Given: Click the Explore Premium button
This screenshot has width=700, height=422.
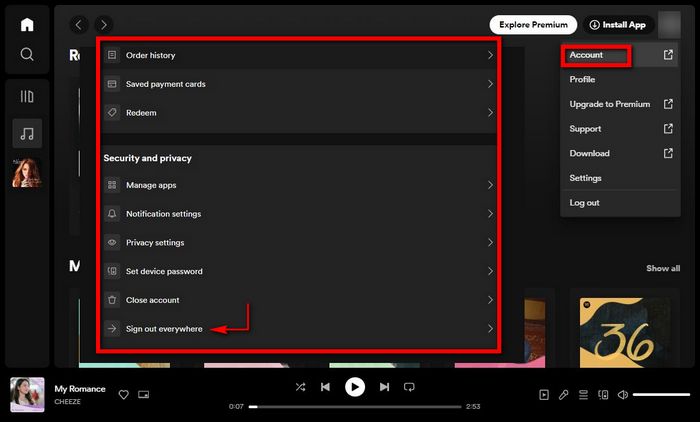Looking at the screenshot, I should (533, 25).
